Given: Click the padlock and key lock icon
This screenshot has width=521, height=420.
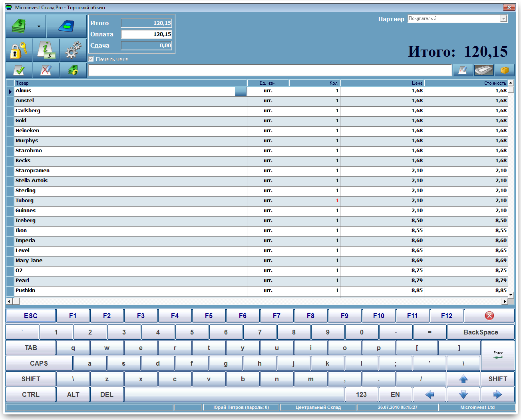Looking at the screenshot, I should pos(19,50).
